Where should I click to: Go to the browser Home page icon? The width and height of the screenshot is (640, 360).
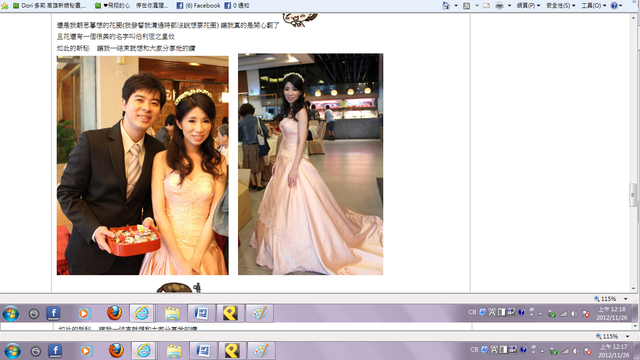(446, 5)
